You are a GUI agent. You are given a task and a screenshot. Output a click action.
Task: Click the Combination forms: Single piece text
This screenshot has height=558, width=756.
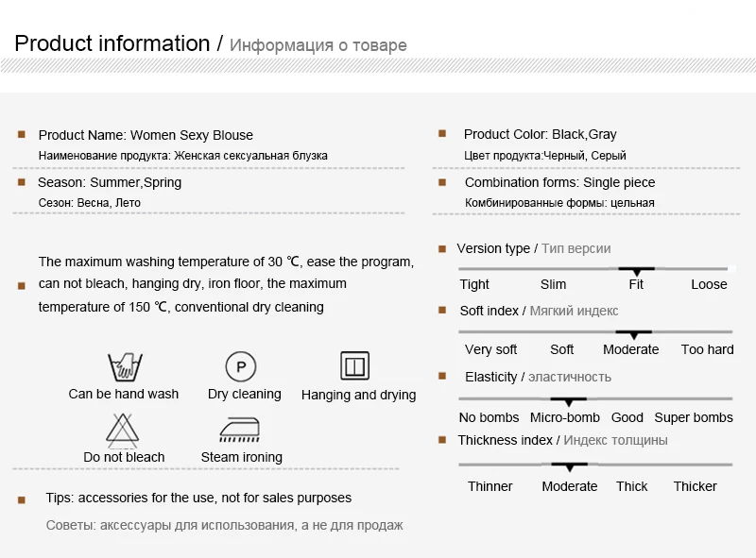pyautogui.click(x=559, y=182)
